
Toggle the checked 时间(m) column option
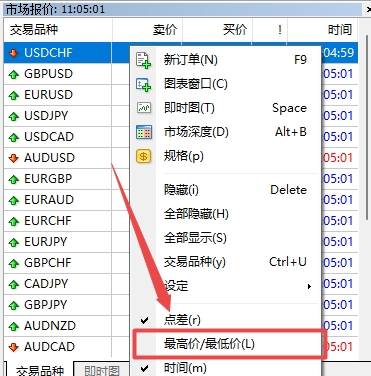pos(225,368)
